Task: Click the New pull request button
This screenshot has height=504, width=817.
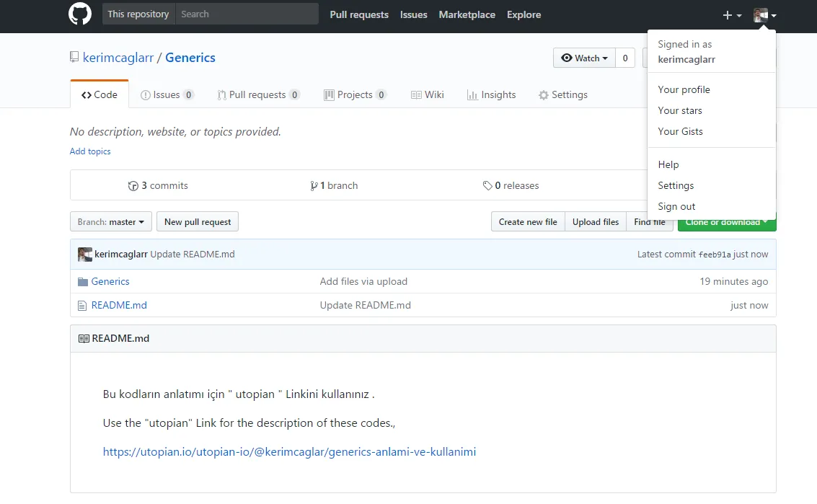Action: pos(198,221)
